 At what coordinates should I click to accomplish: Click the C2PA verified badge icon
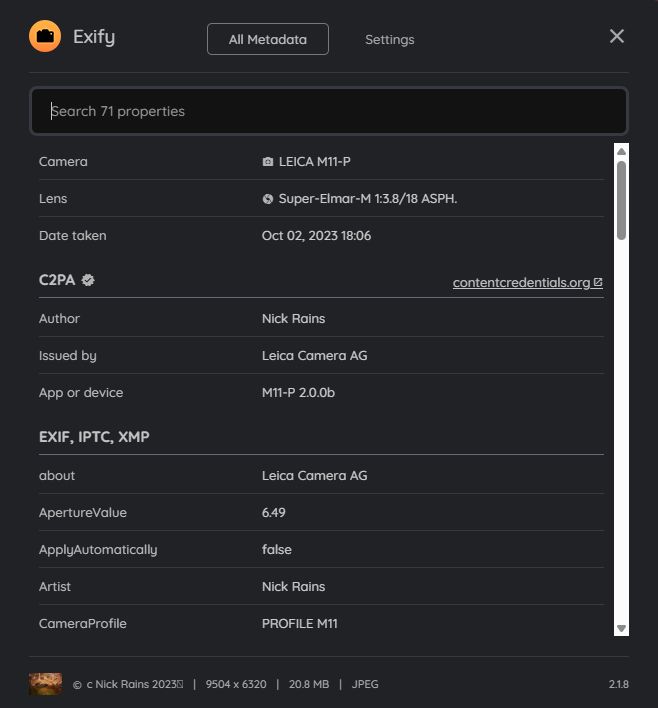click(88, 280)
